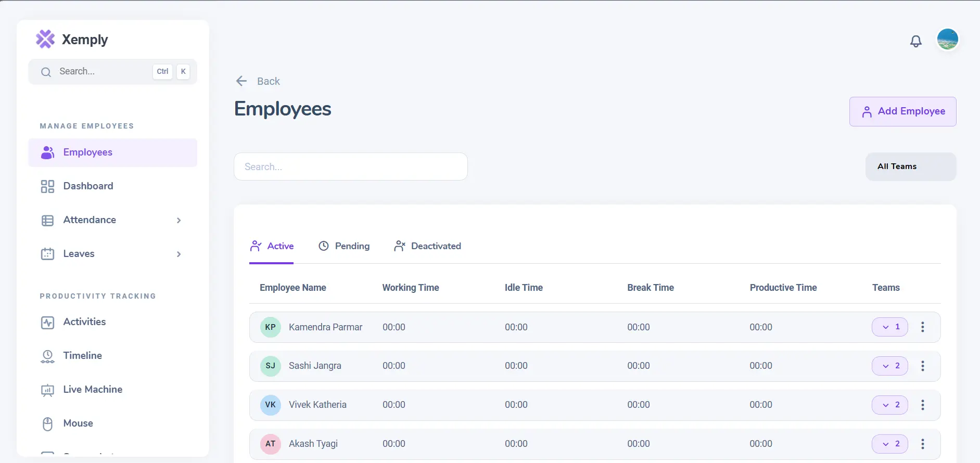Screen dimensions: 980x463
Task: Click the Employees people icon
Action: (47, 152)
